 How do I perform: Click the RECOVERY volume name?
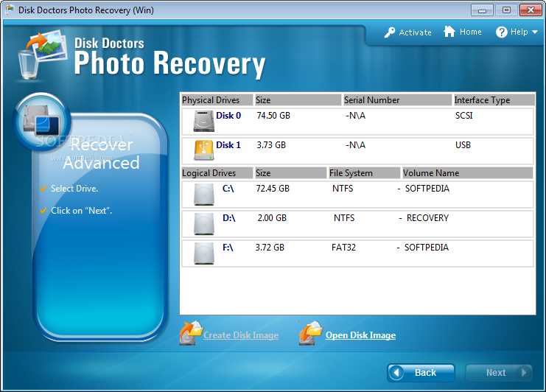427,218
